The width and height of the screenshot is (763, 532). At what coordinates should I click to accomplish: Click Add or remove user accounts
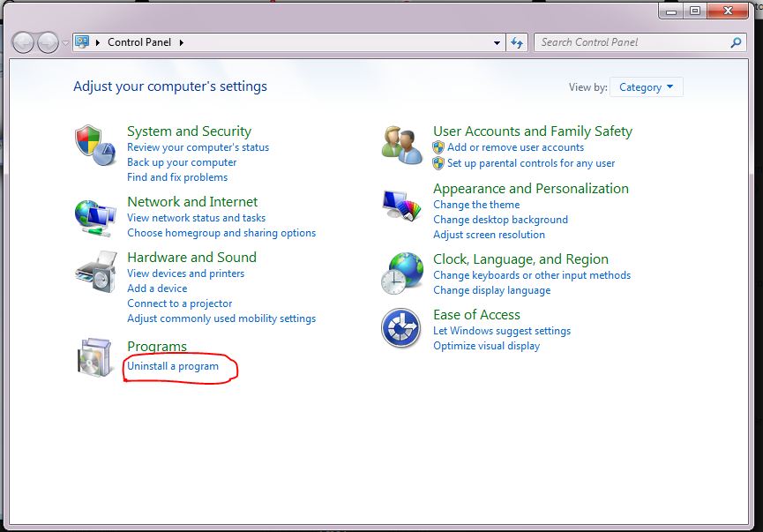click(515, 147)
